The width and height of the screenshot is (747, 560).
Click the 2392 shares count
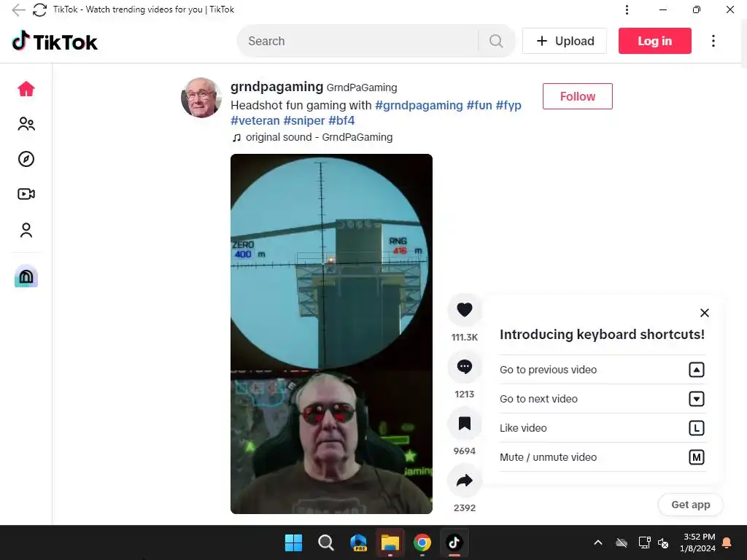point(465,507)
